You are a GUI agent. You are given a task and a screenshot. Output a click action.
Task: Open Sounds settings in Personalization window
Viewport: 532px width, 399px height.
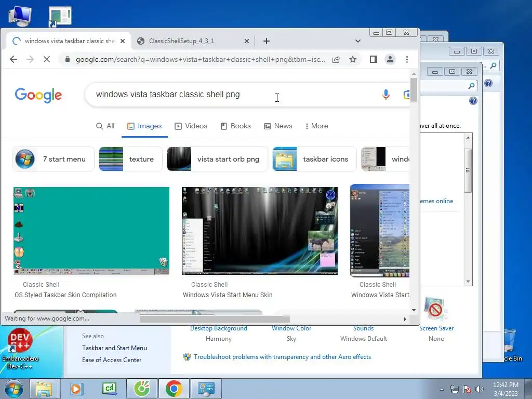(x=363, y=328)
